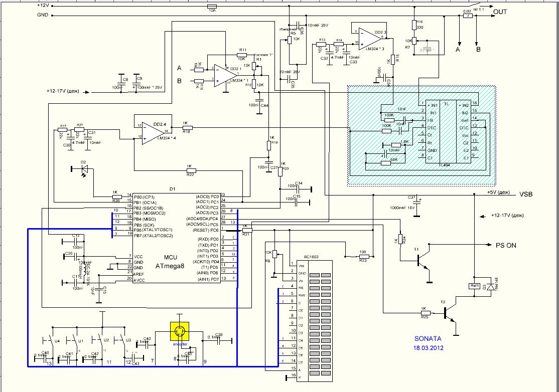The image size is (559, 392).
Task: Click the (ADC0) PC0 pin label
Action: click(207, 196)
